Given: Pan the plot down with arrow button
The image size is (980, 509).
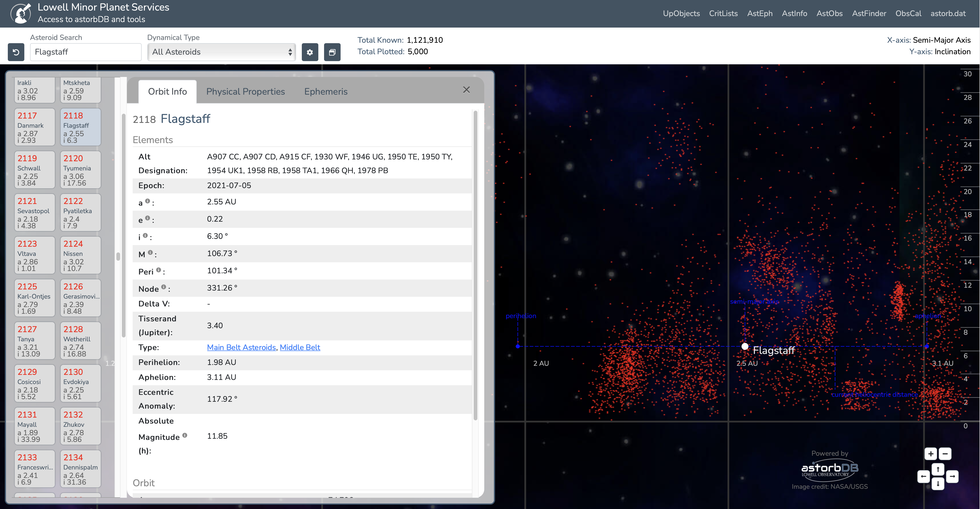Looking at the screenshot, I should pos(938,484).
